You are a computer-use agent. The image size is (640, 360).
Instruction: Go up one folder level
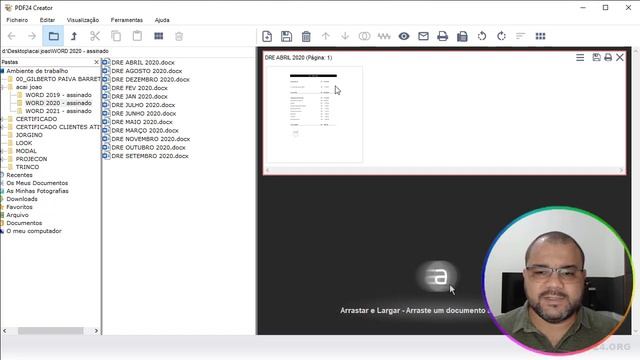(x=74, y=36)
